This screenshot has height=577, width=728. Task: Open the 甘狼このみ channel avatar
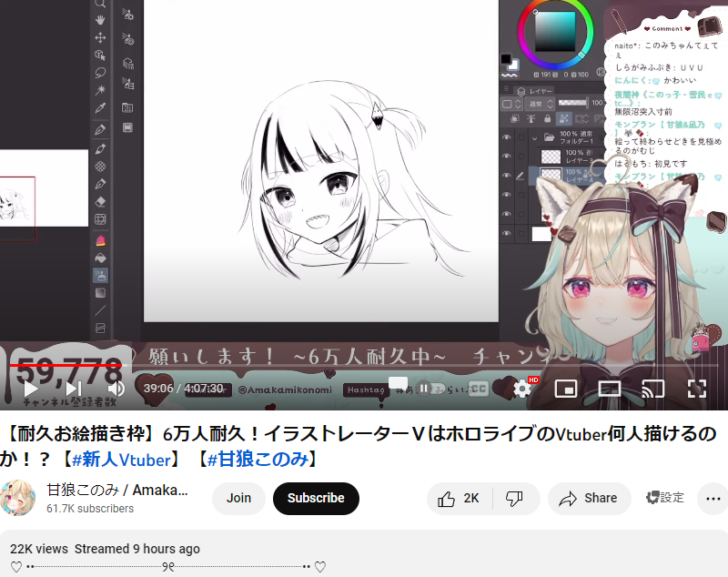coord(17,498)
